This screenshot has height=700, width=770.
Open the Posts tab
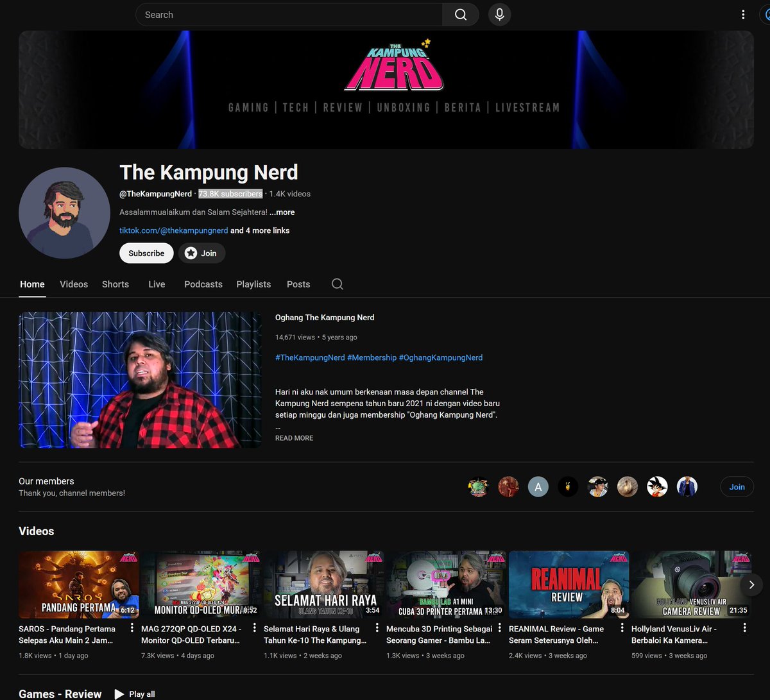click(298, 284)
